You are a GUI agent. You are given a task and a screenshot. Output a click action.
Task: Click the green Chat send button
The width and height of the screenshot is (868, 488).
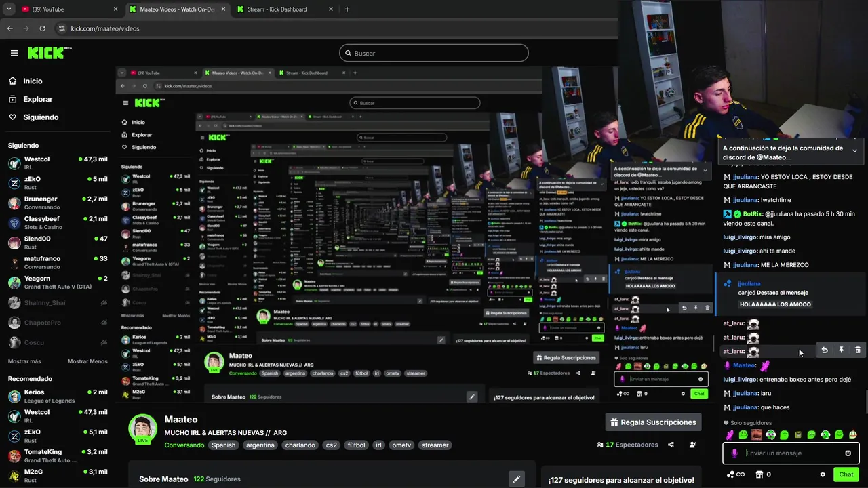(846, 474)
